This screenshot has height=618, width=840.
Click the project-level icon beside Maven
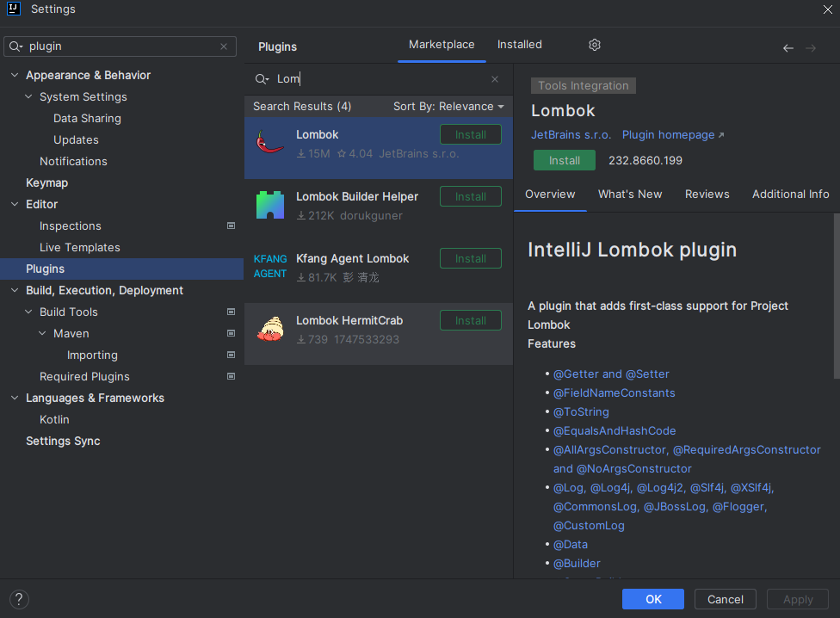(x=231, y=333)
